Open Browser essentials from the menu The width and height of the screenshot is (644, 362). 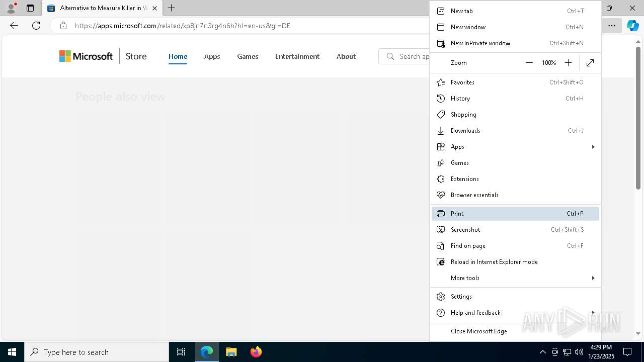(515, 195)
